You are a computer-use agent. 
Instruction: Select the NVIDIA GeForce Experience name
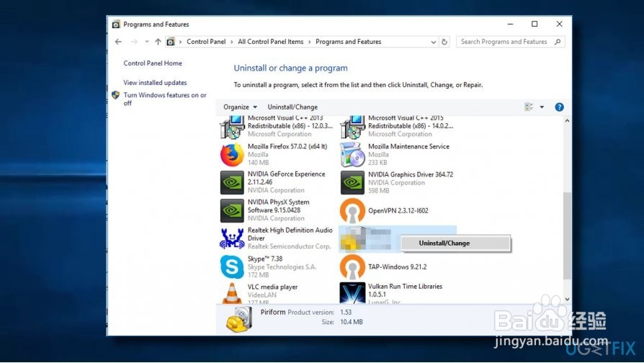[286, 178]
